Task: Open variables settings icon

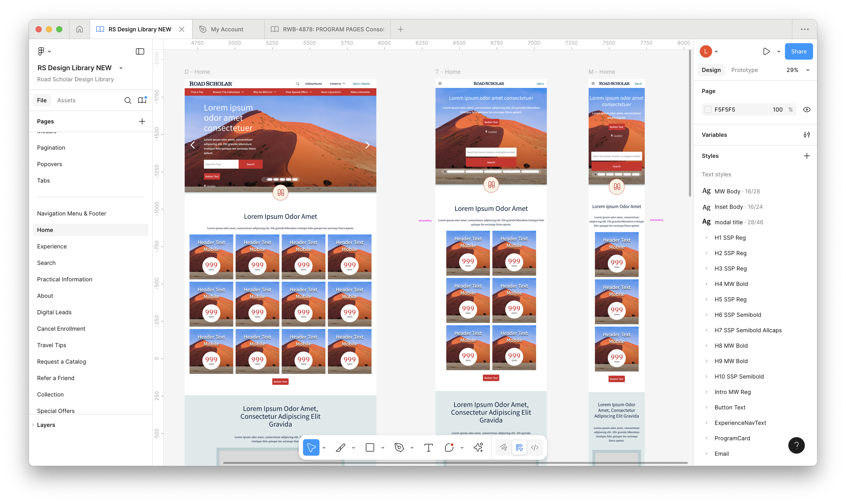Action: (x=806, y=135)
